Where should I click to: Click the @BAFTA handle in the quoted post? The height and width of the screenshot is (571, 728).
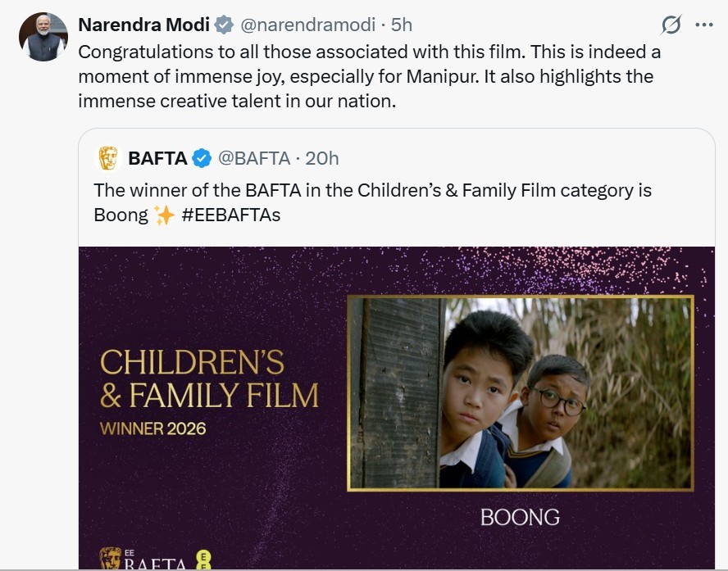coord(254,157)
